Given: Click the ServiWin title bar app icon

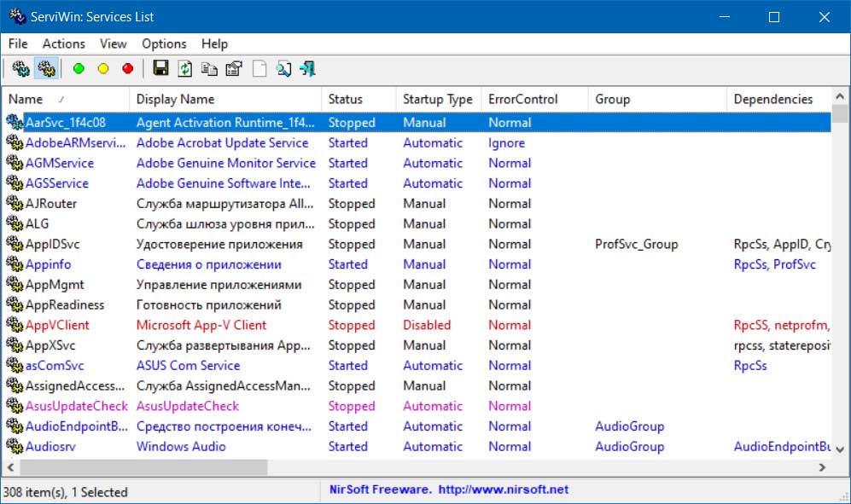Looking at the screenshot, I should pos(17,16).
